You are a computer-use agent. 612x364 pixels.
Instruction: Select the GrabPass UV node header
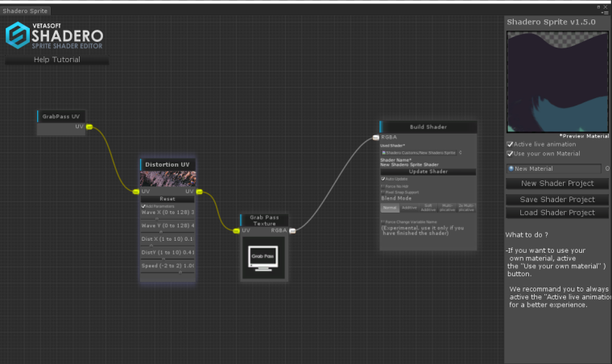pyautogui.click(x=61, y=116)
